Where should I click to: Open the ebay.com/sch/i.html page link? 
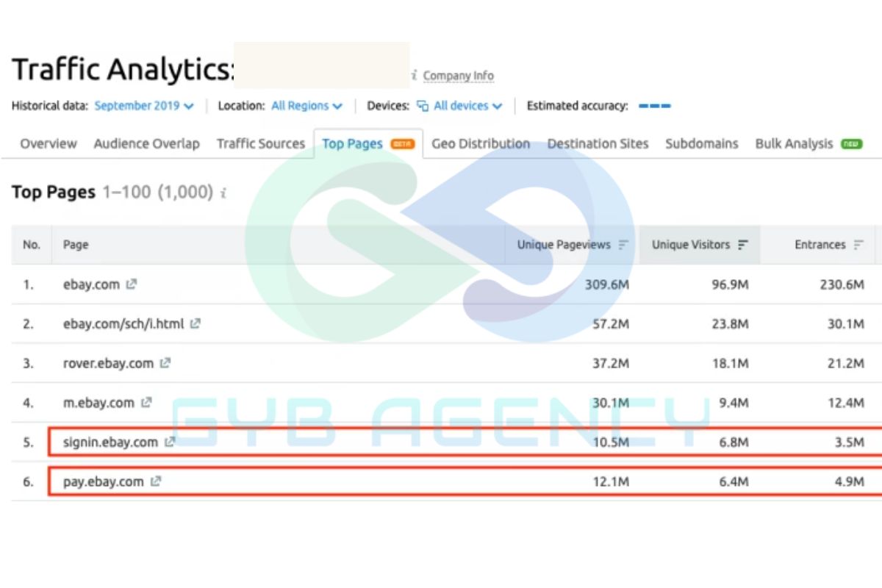[123, 323]
